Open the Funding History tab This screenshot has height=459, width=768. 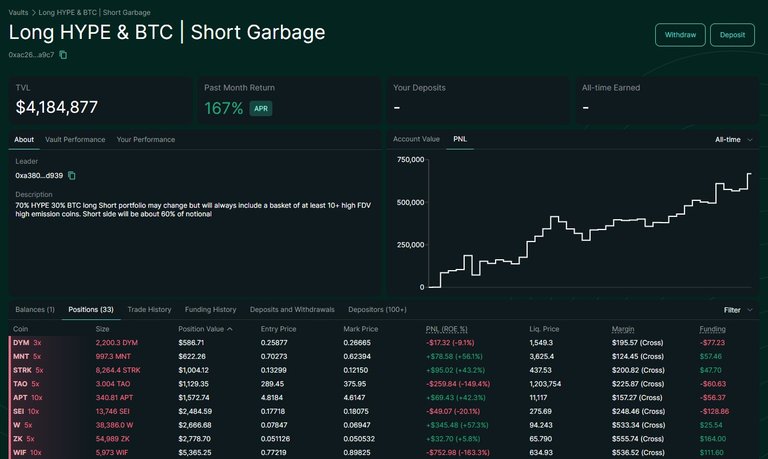pyautogui.click(x=210, y=310)
